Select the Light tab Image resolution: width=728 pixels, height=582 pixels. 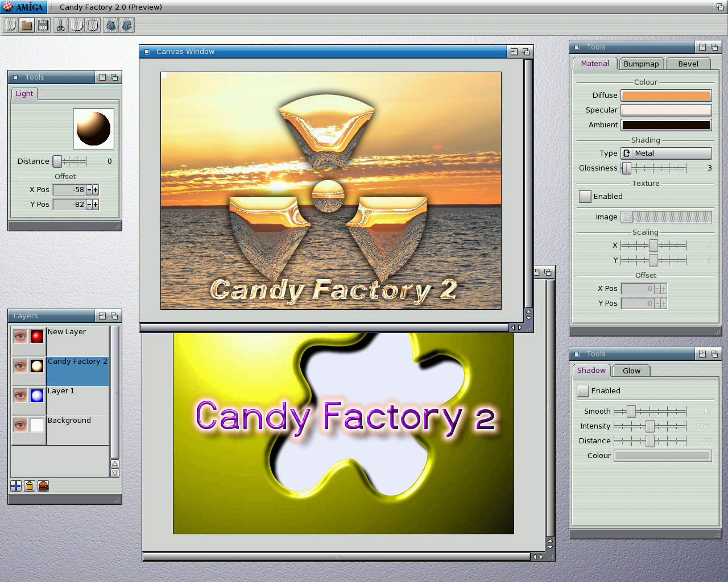[24, 94]
